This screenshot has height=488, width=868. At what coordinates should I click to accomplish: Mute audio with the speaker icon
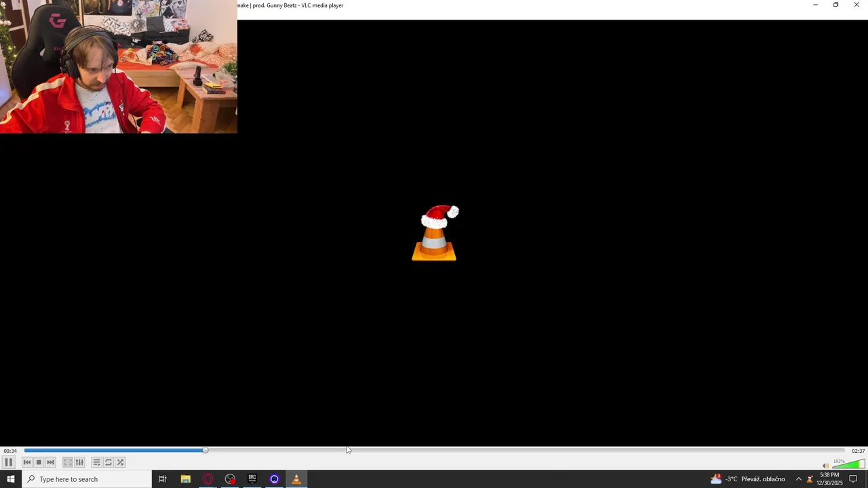[x=825, y=466]
